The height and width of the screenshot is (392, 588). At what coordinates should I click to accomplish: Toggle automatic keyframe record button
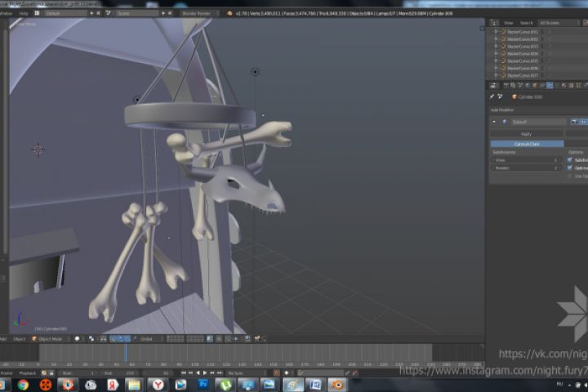(276, 373)
